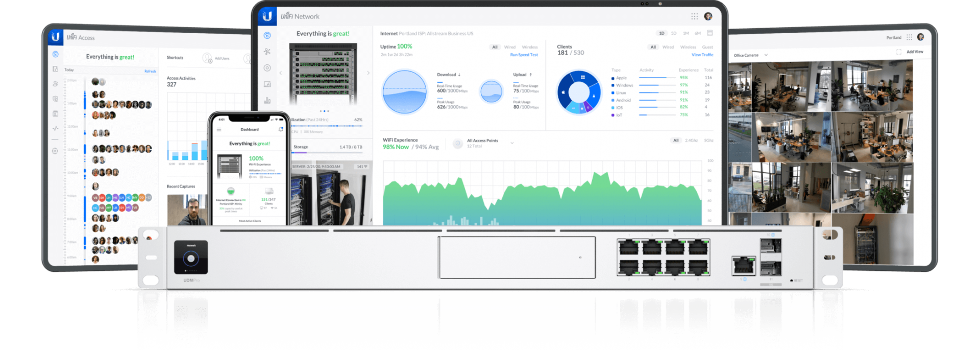Screen dimensions: 980x350
Task: Open the server rack camera feed thumbnail
Action: pyautogui.click(x=872, y=239)
